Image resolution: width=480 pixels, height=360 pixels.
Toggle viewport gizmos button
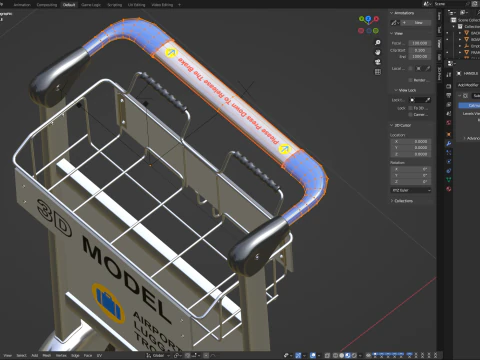[298, 355]
